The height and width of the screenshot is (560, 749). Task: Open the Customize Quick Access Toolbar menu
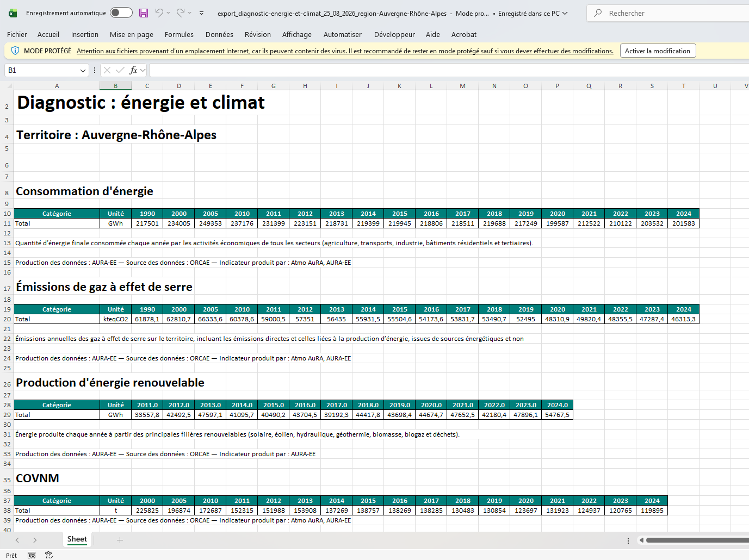tap(202, 13)
